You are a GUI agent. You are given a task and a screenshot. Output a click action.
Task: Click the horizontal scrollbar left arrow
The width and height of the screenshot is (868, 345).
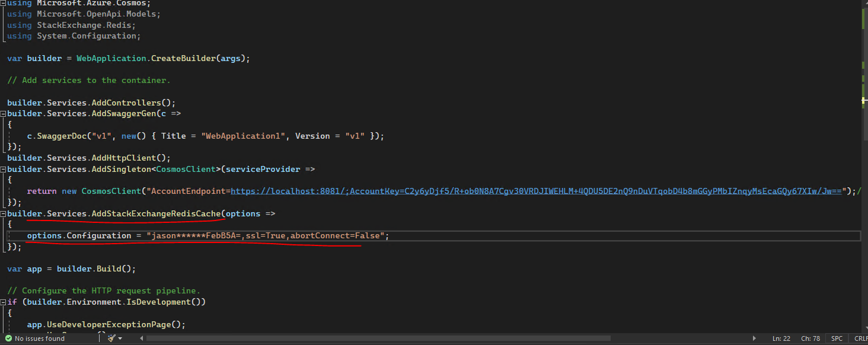(x=141, y=338)
